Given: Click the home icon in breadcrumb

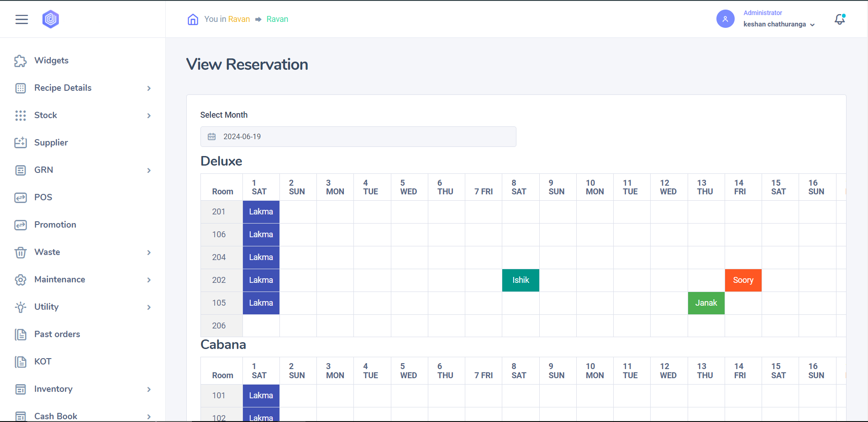Looking at the screenshot, I should pyautogui.click(x=193, y=19).
